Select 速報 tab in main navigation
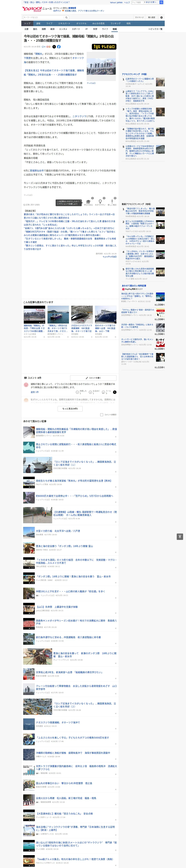 pos(38,23)
